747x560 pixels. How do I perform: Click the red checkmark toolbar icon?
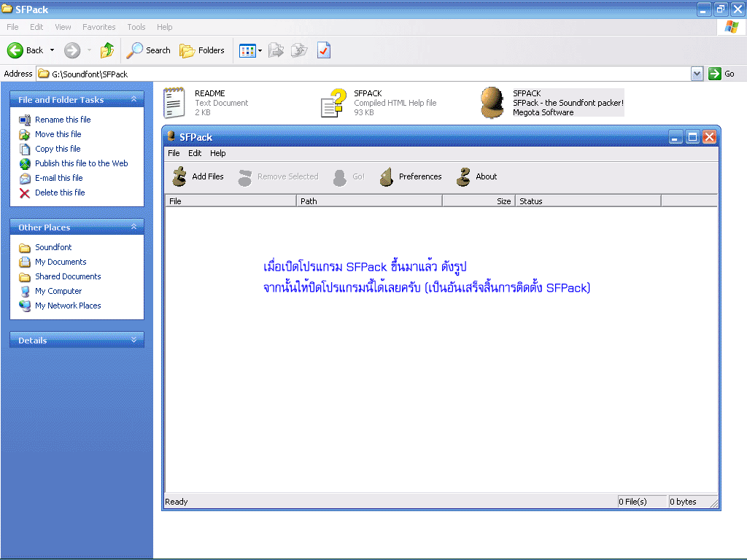point(324,50)
